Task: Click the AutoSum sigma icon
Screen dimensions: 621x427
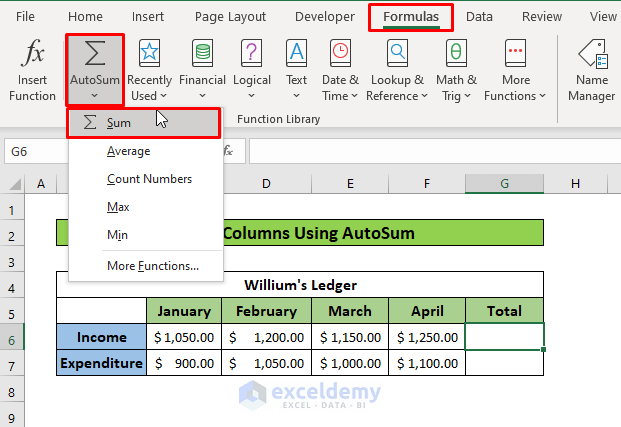Action: coord(95,53)
